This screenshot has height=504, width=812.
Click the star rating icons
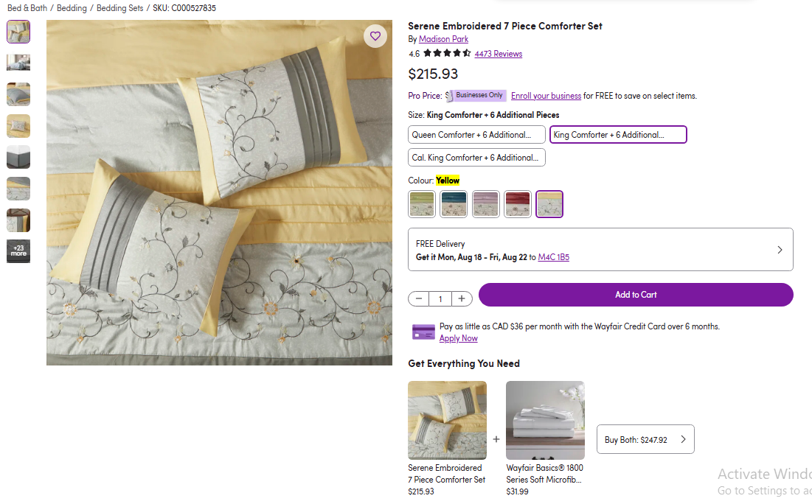tap(447, 53)
